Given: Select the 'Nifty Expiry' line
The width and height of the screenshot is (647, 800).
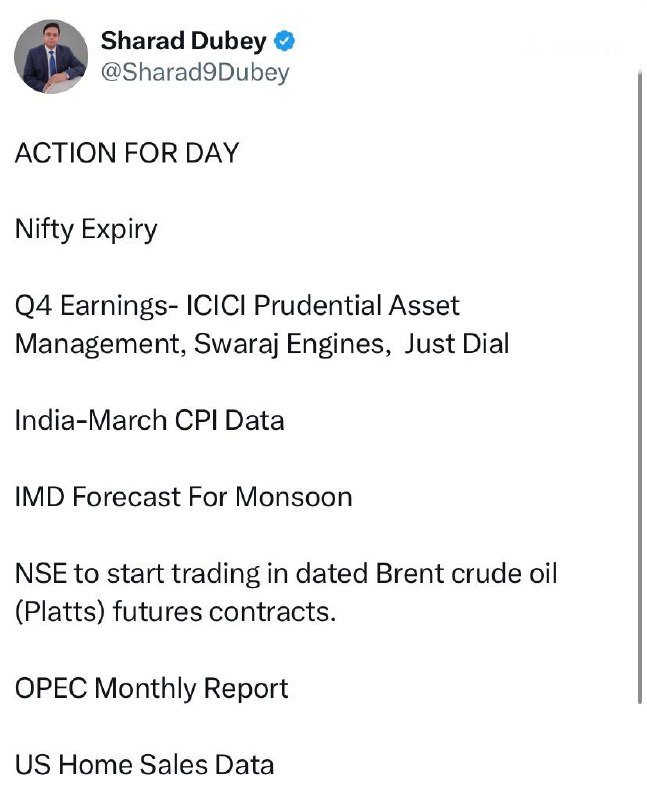Looking at the screenshot, I should pos(86,229).
